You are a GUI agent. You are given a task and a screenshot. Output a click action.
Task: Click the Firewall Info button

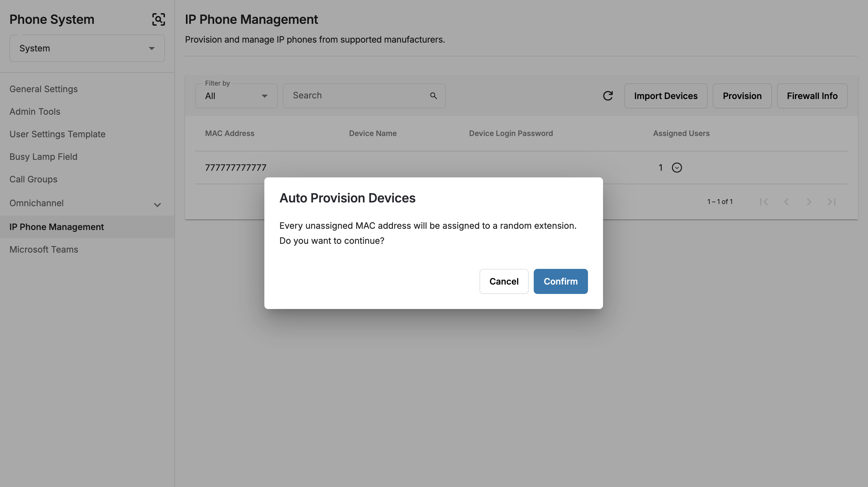click(x=812, y=96)
